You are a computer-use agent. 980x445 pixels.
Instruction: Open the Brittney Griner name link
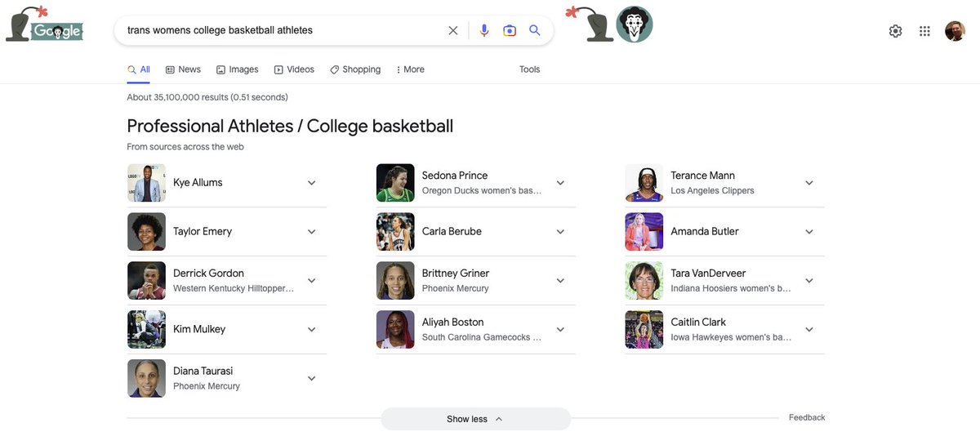point(456,274)
